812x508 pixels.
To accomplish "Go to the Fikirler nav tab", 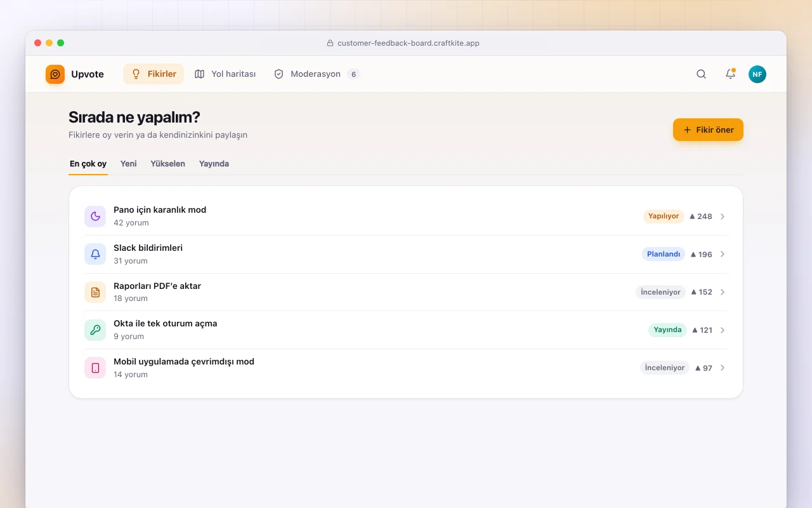I will 154,74.
